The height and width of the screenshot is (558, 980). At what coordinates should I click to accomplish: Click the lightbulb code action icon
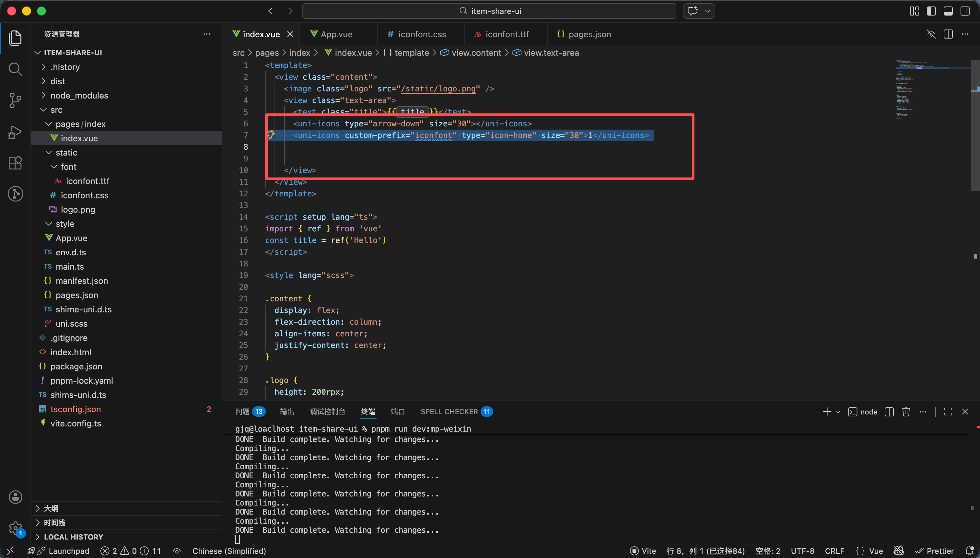[271, 134]
